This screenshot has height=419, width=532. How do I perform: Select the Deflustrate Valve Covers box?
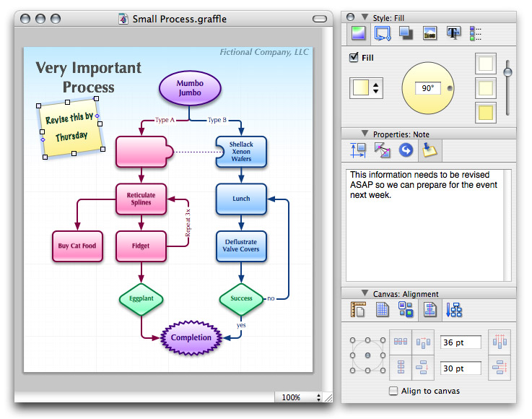241,246
